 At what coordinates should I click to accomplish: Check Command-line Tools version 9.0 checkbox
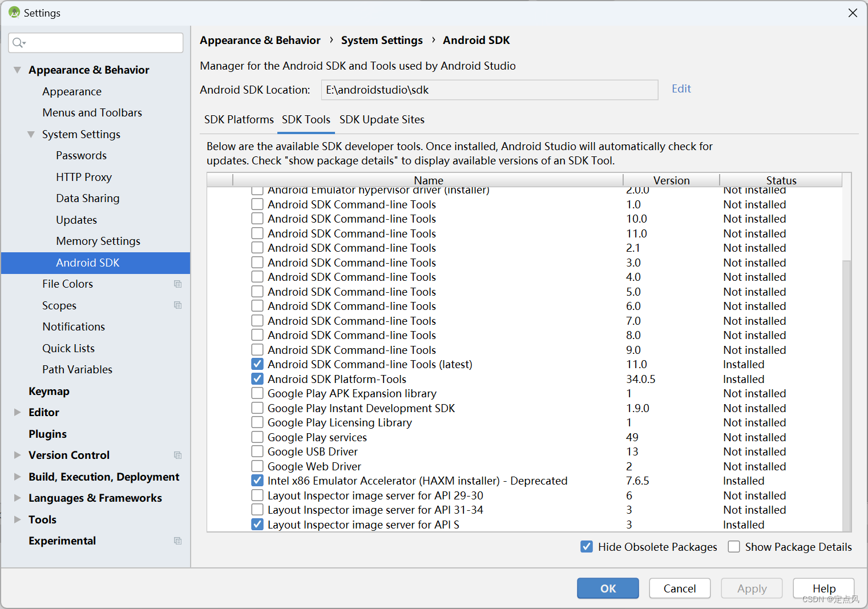pyautogui.click(x=257, y=350)
